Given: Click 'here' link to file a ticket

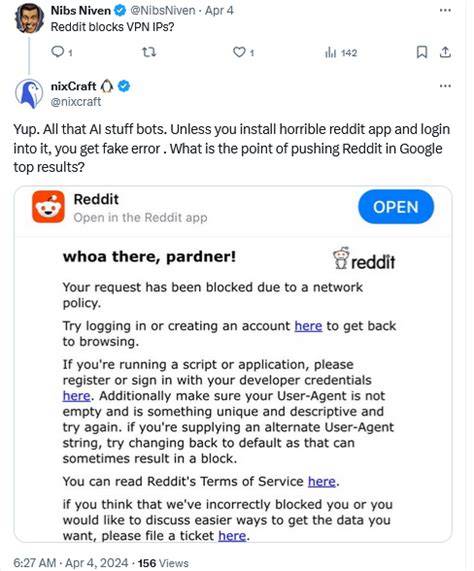Looking at the screenshot, I should point(232,536).
